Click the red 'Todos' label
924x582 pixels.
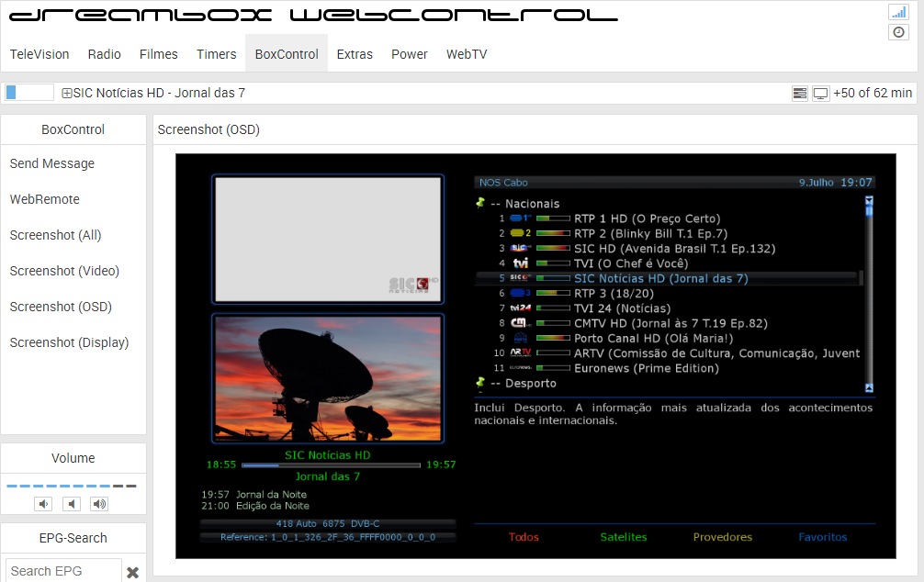(x=524, y=537)
